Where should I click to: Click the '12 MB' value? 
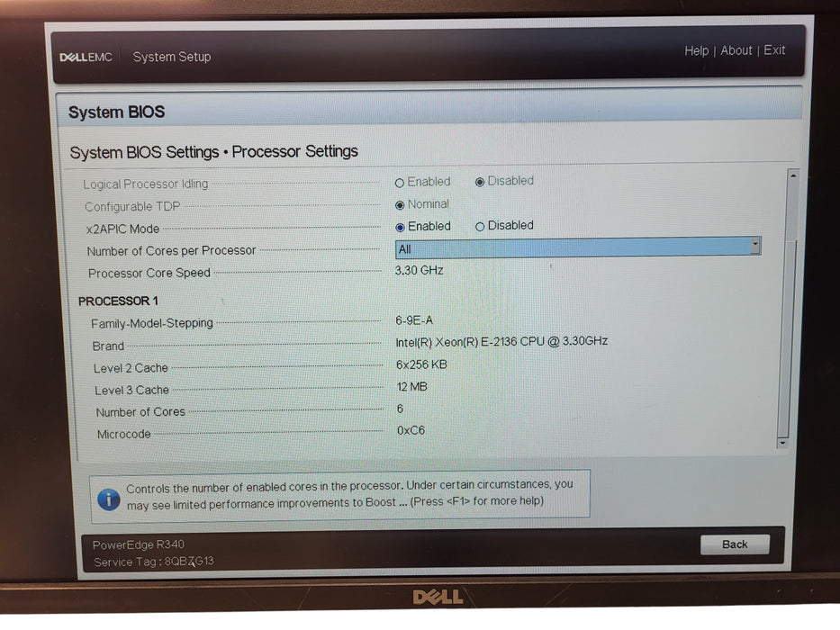pyautogui.click(x=412, y=387)
